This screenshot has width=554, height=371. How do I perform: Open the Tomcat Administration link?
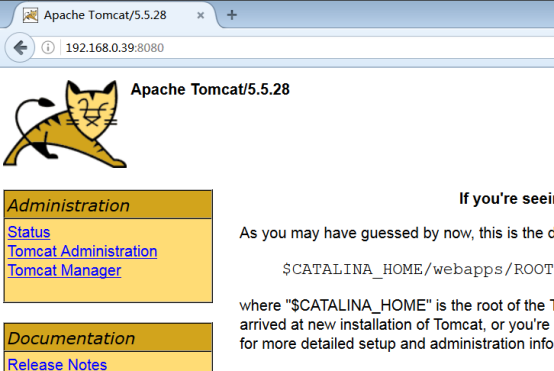point(82,251)
